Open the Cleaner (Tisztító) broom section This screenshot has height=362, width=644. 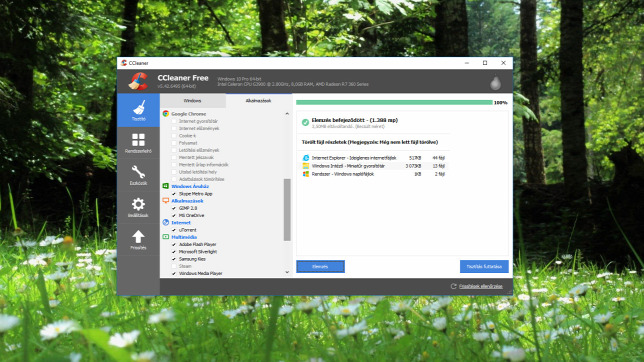(x=138, y=110)
